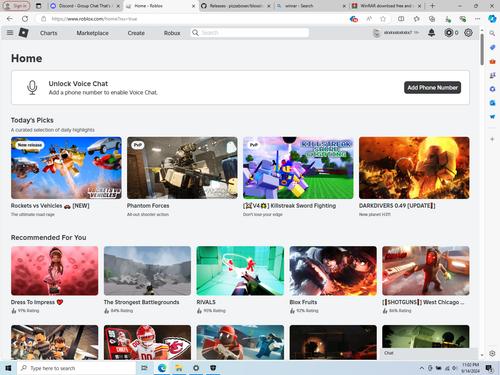Open DARKDIVERS 0.49 thumbnail

[x=414, y=168]
